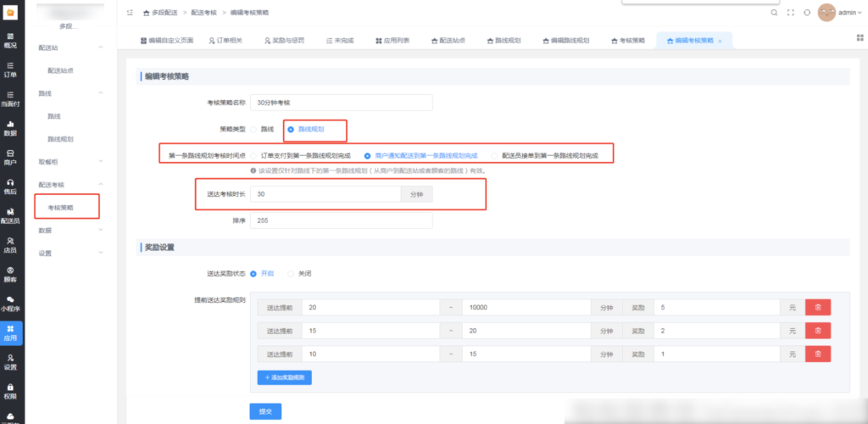This screenshot has width=868, height=424.
Task: Delete the 15~20 minute reward rule
Action: coord(818,331)
